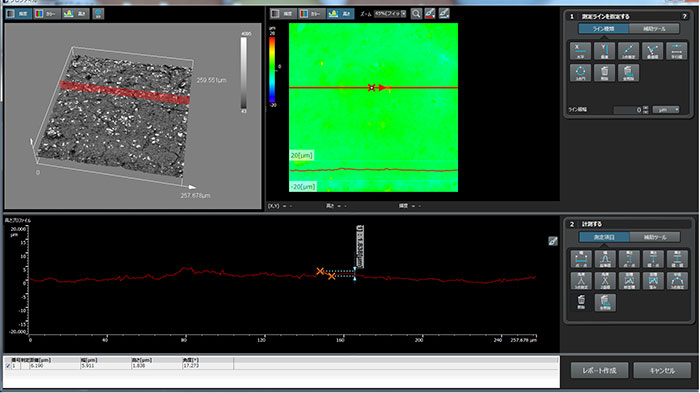
Task: Select line-to-point height measurement
Action: click(653, 259)
